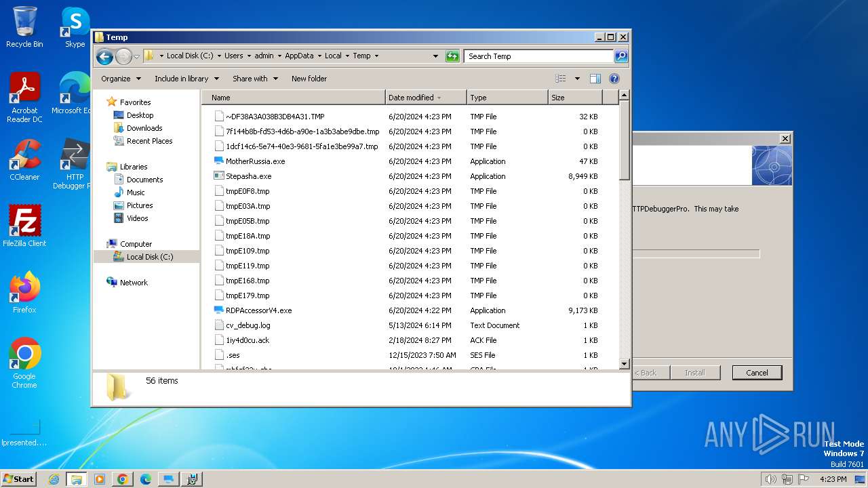Refresh the Temp folder view
The height and width of the screenshot is (488, 868).
click(x=452, y=56)
